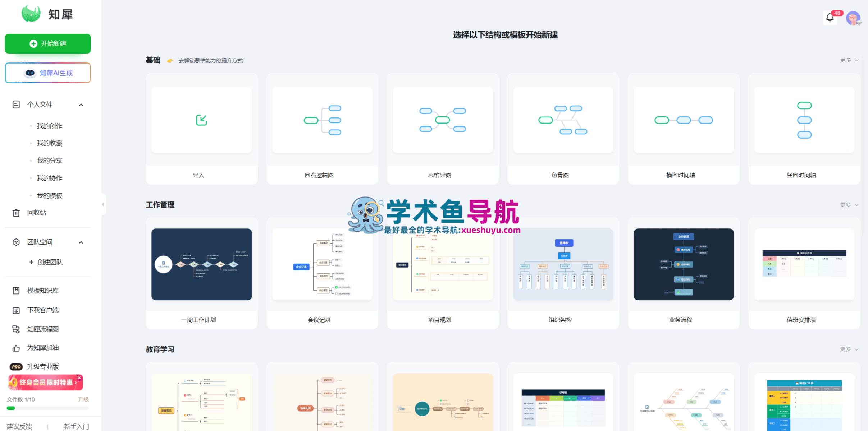Screen dimensions: 868x431
Task: Close the 终身会员 promotion banner
Action: (x=79, y=377)
